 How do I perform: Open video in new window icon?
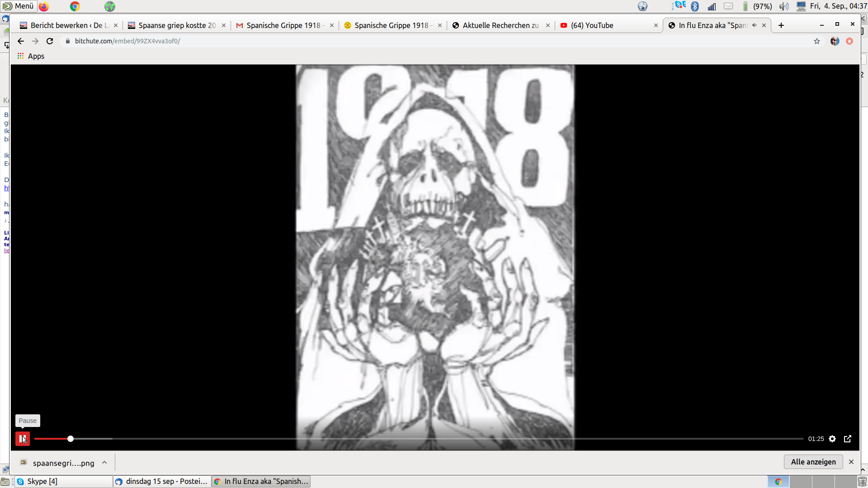point(848,439)
